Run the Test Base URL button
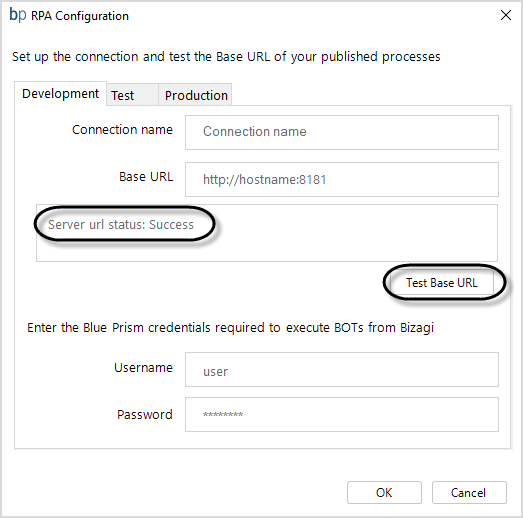This screenshot has height=518, width=523. tap(442, 283)
